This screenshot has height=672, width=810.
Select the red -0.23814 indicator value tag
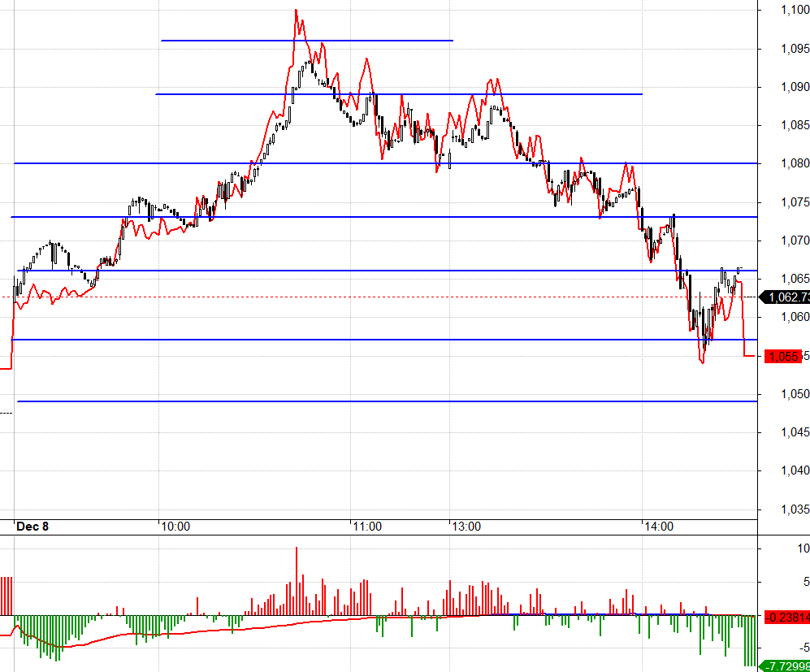tap(787, 618)
